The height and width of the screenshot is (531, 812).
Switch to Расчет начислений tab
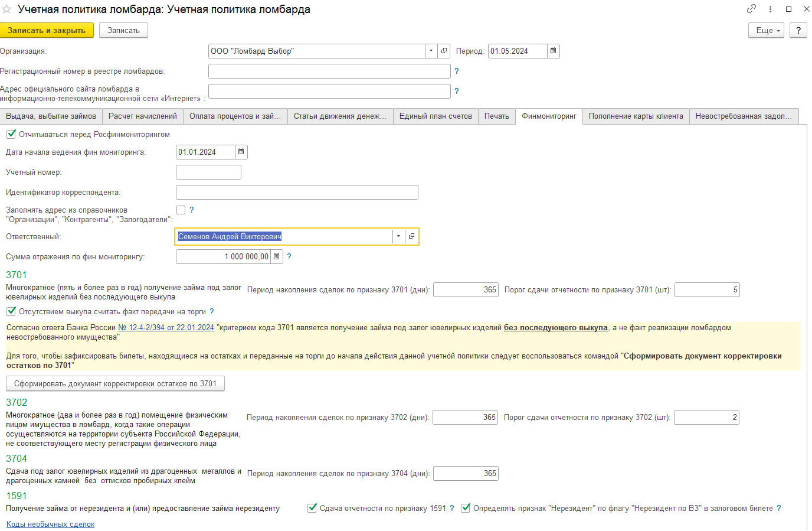pos(142,116)
